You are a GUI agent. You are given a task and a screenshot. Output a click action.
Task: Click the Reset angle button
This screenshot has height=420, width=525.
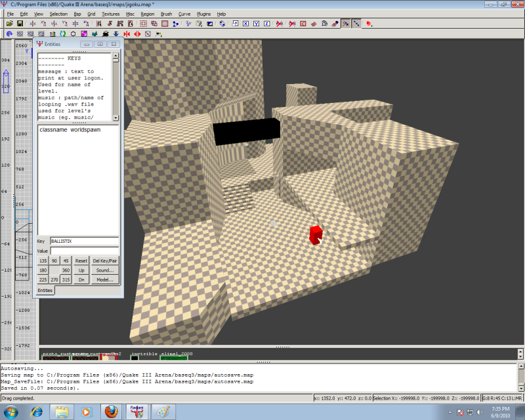pyautogui.click(x=81, y=261)
